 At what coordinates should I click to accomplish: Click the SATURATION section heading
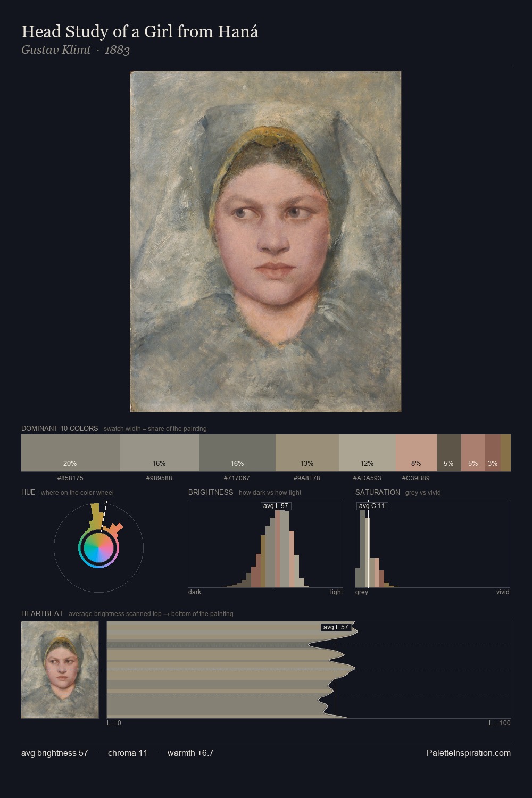tap(378, 492)
